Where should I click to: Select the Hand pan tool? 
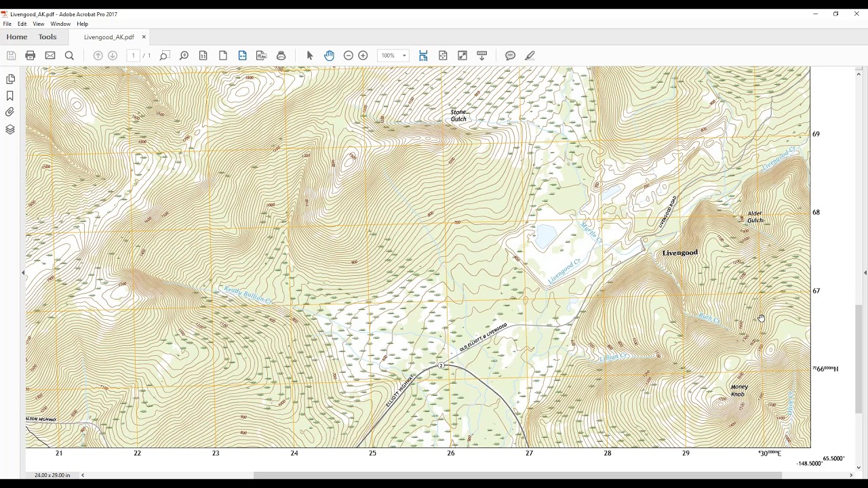point(330,56)
